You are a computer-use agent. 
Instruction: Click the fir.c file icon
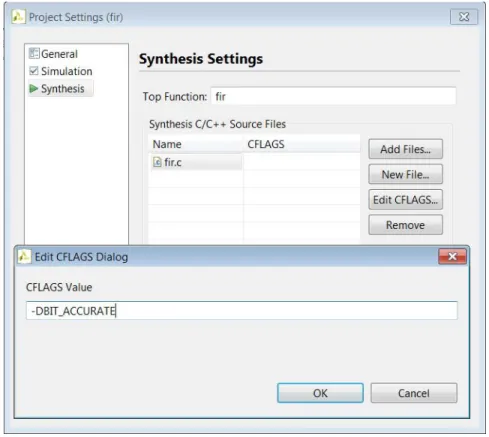[x=157, y=162]
